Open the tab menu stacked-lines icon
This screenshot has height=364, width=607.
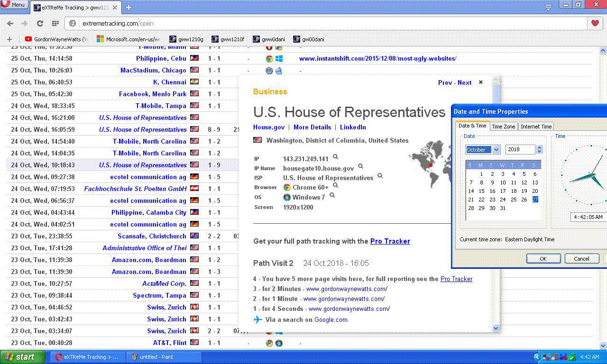coord(549,7)
